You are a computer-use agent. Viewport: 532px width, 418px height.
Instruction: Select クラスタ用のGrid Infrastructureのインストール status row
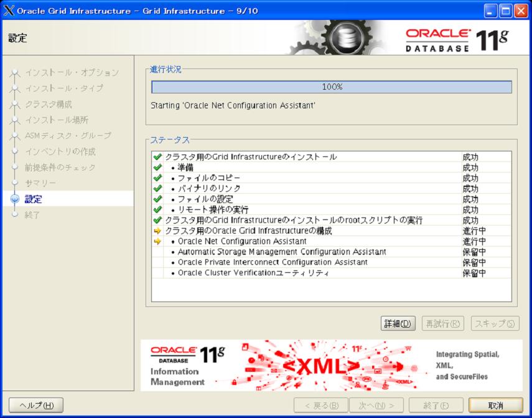tap(332, 157)
